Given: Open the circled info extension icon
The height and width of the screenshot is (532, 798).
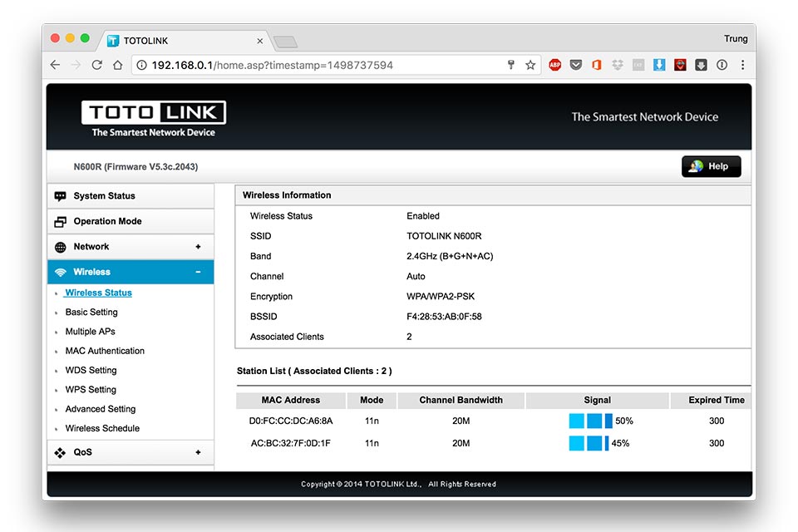Looking at the screenshot, I should pyautogui.click(x=722, y=65).
